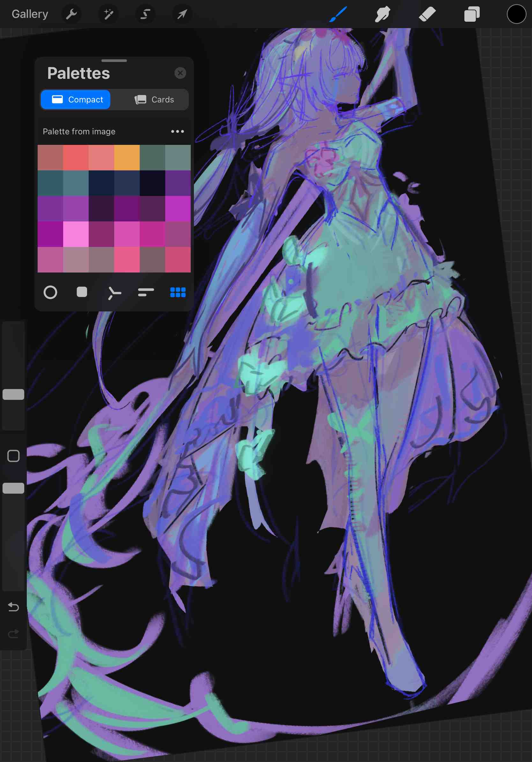Activate the Transform arrow tool
Screen dimensions: 532x762
coord(182,14)
